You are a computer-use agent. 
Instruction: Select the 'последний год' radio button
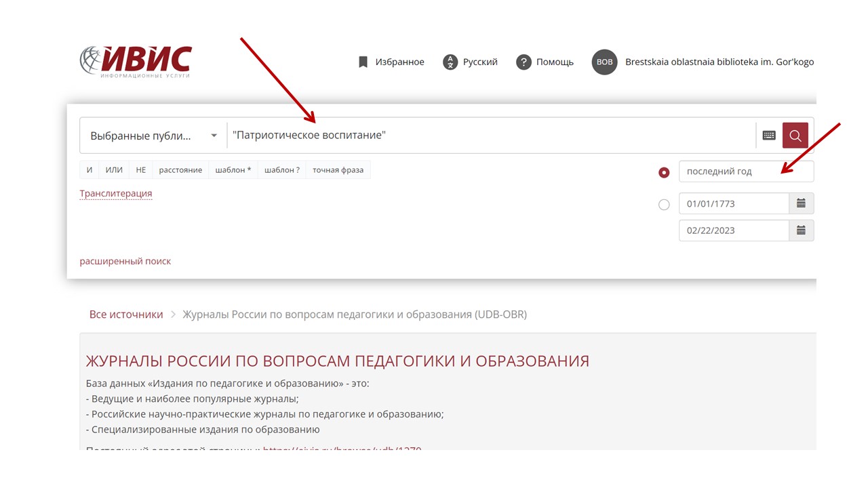point(664,172)
